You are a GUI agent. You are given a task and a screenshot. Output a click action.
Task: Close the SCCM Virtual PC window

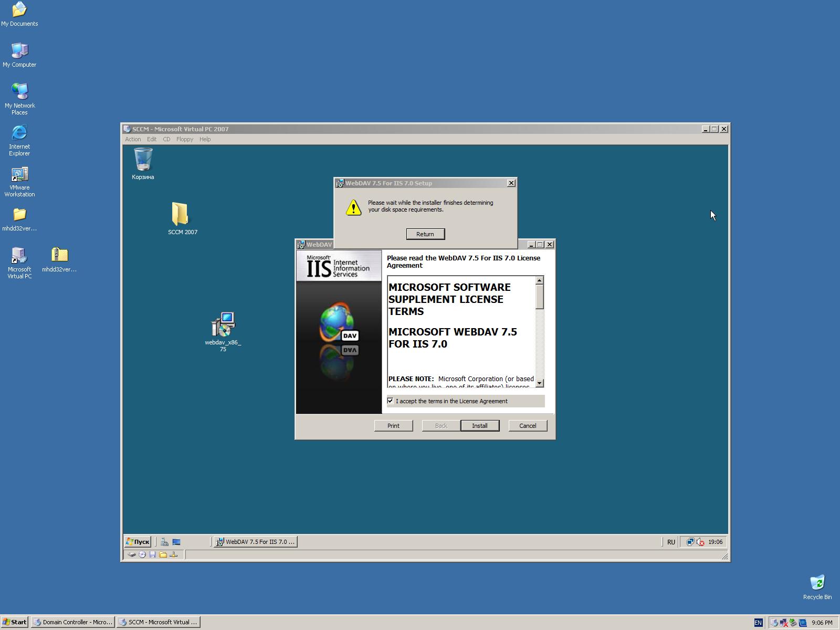(724, 129)
